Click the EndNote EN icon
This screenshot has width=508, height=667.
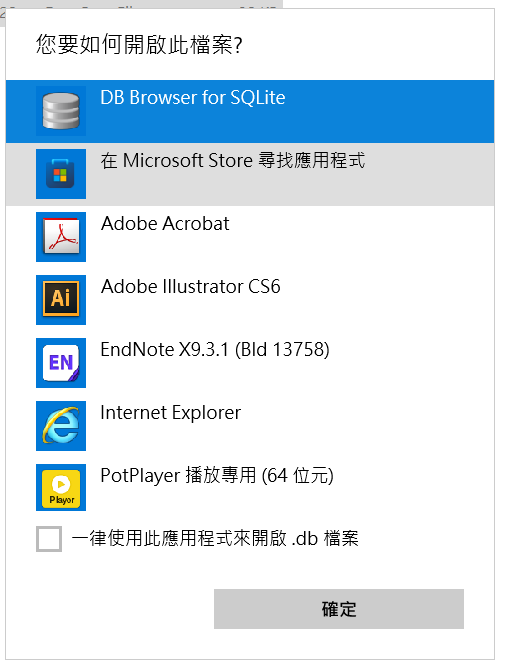tap(61, 363)
